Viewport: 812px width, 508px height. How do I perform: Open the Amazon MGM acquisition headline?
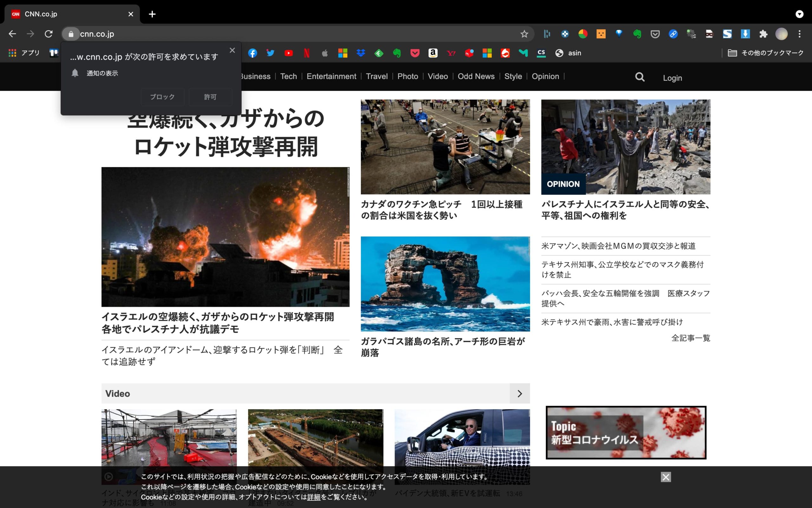619,246
